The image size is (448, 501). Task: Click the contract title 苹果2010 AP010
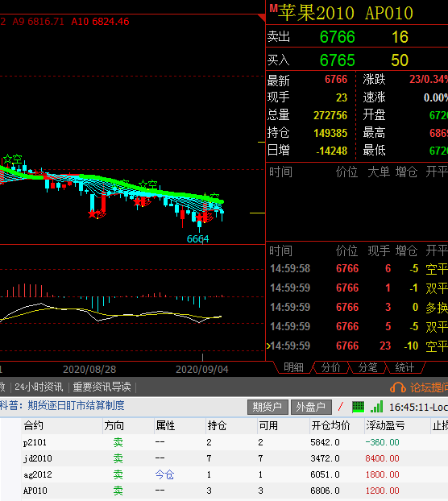point(346,13)
